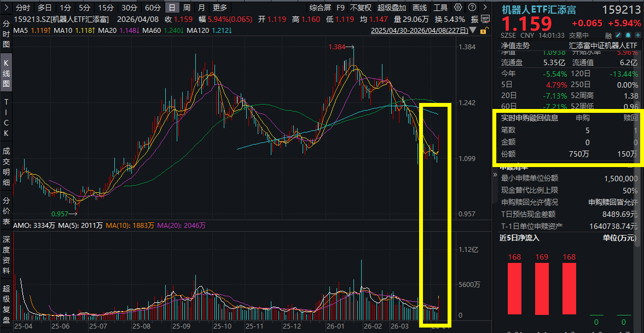Image resolution: width=644 pixels, height=333 pixels.
Task: Open the 画线 drawing tools button
Action: (420, 8)
